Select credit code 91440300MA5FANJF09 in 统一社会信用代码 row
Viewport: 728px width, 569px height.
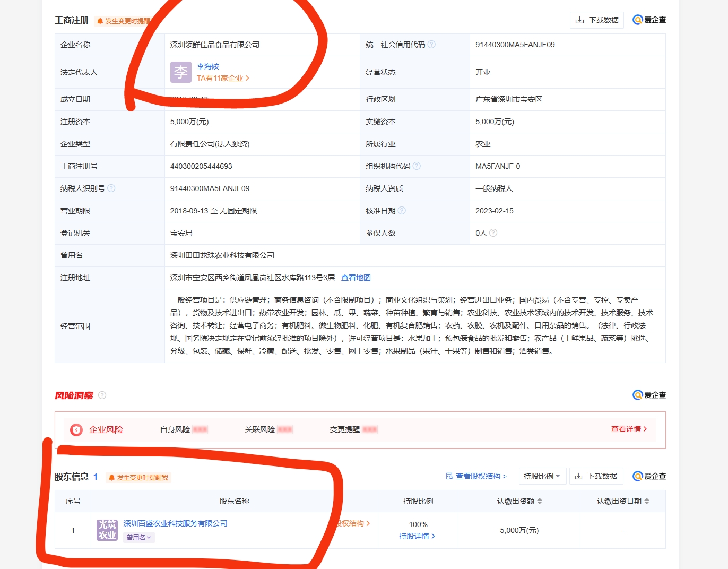coord(515,45)
